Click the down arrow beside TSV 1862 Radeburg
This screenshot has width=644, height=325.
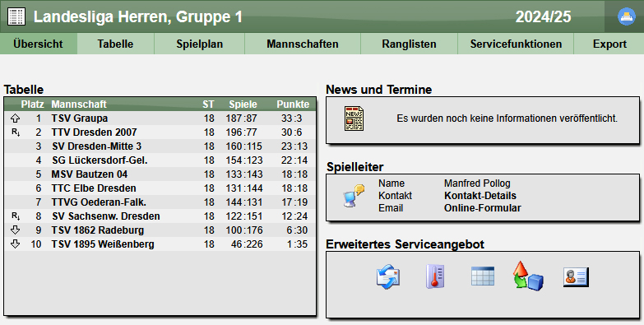coord(15,230)
